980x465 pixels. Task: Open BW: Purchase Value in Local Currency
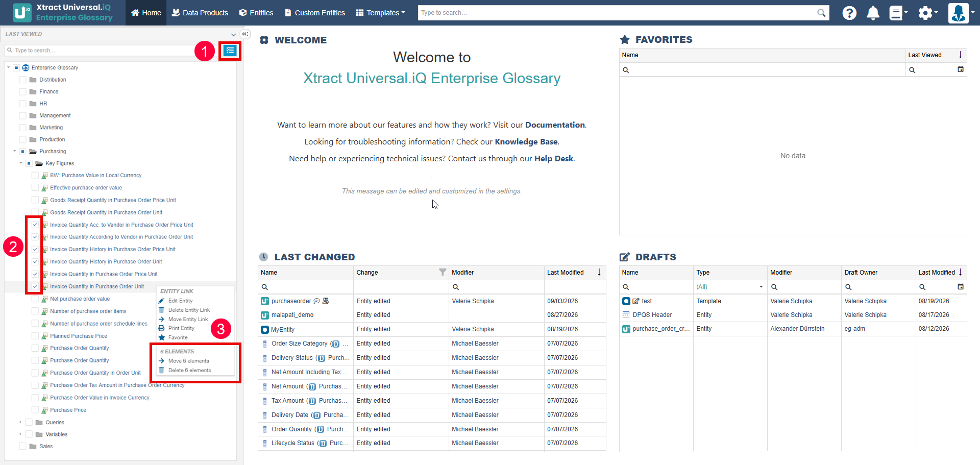[95, 175]
